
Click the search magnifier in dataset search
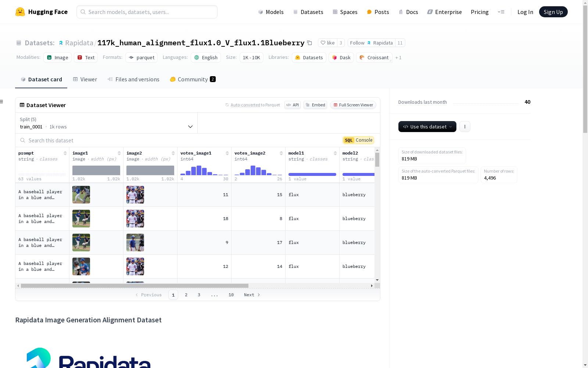pos(23,140)
